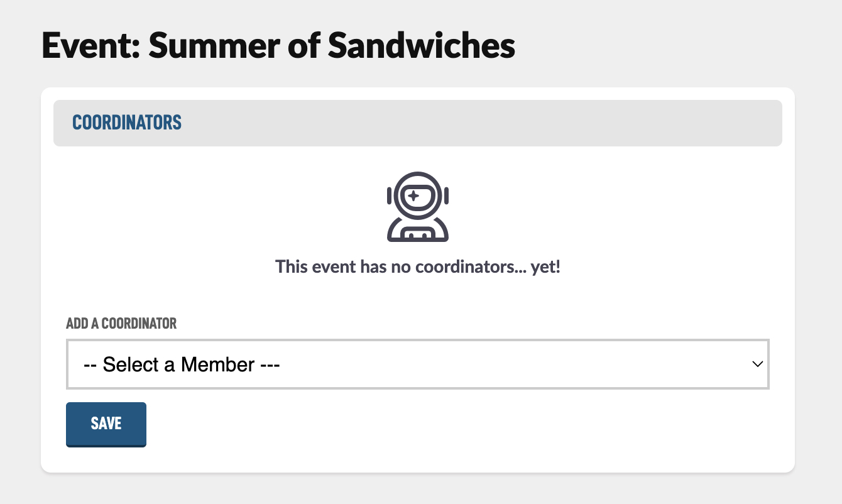
Task: Click the word "yet!" in the empty message
Action: point(545,267)
